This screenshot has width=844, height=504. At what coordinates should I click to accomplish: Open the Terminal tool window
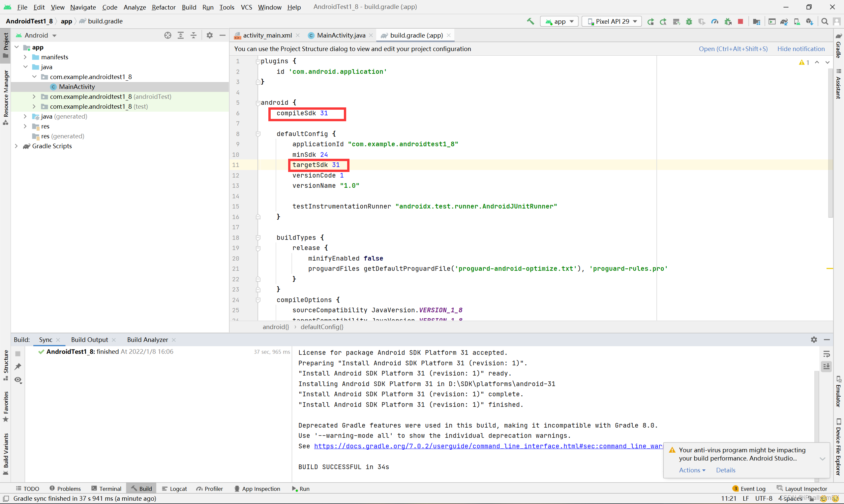pos(106,489)
